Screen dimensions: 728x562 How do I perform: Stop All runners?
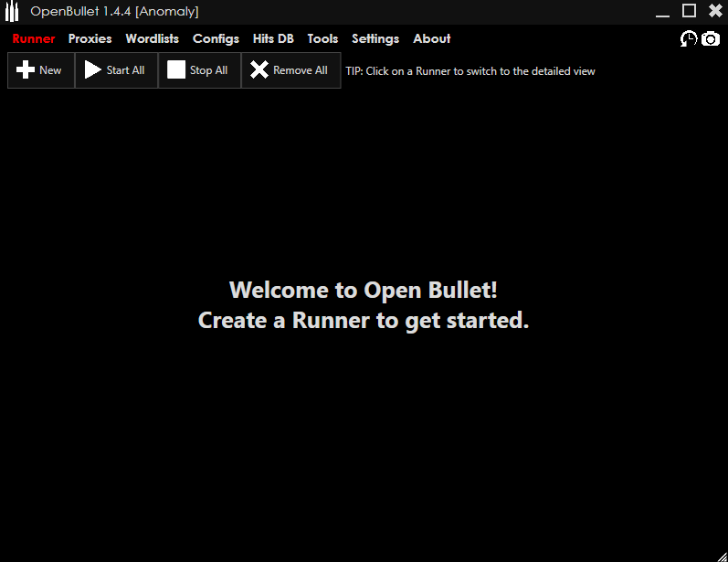click(199, 70)
